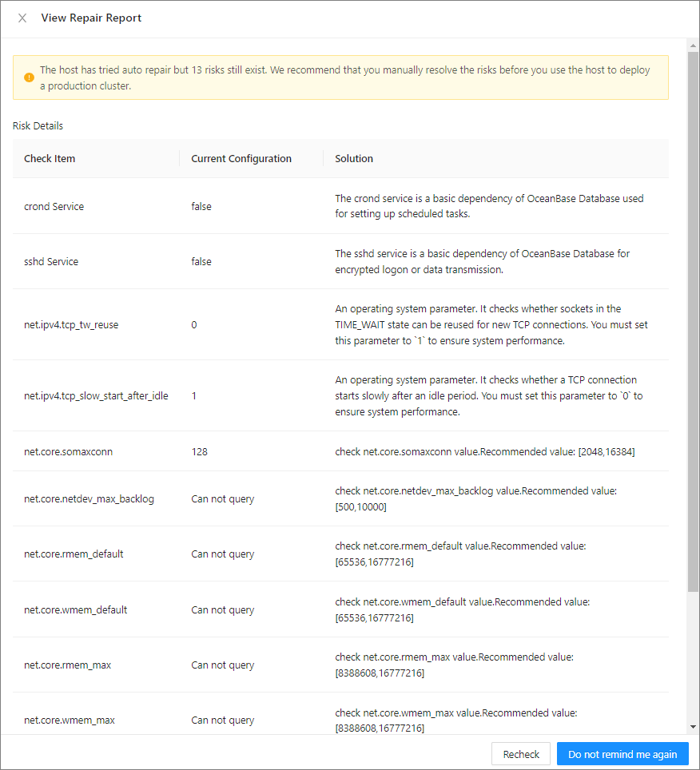Select the net.ipv4.tcp_slow_start_after_idle row label

click(96, 395)
